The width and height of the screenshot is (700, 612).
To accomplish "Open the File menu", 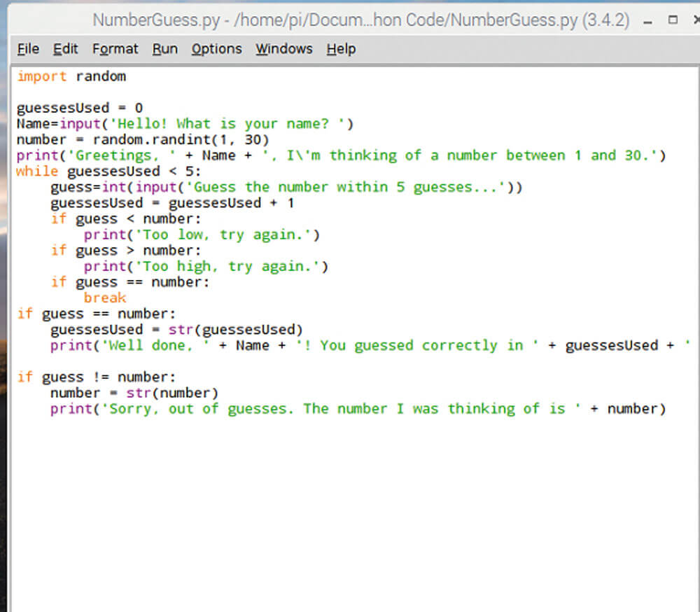I will pos(27,49).
